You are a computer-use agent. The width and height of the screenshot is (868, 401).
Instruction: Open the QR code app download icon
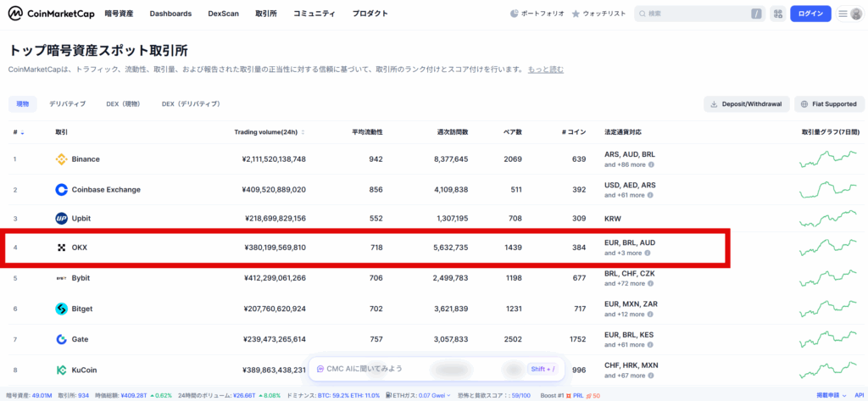tap(778, 14)
